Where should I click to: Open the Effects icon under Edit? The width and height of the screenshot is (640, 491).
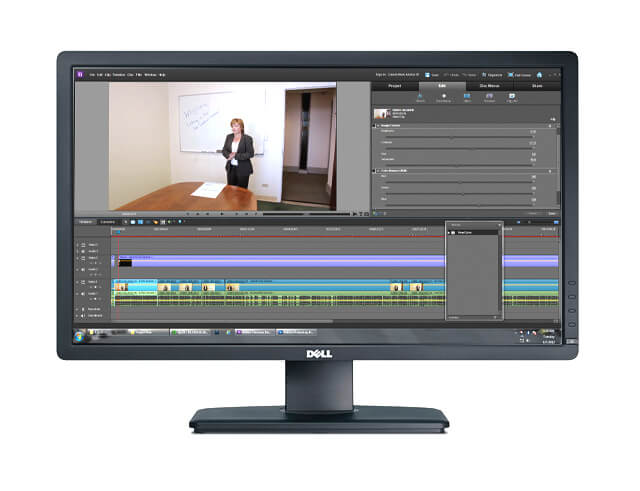point(420,98)
